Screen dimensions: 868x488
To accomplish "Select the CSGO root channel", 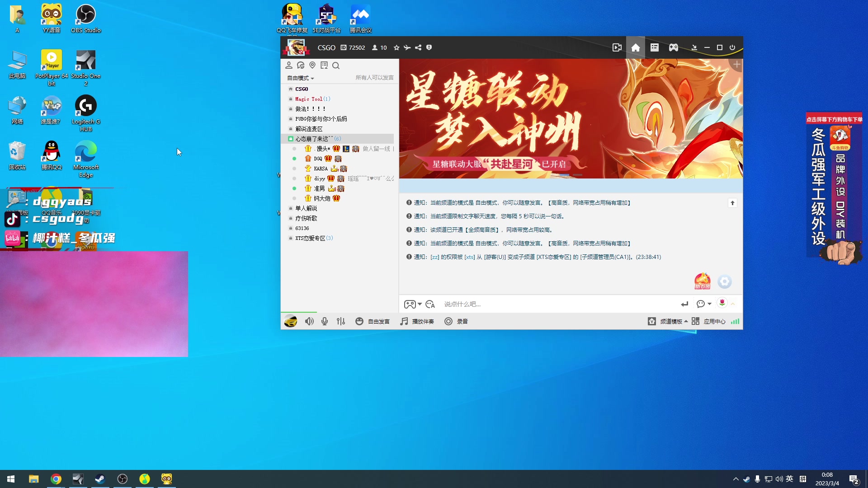I will (302, 89).
